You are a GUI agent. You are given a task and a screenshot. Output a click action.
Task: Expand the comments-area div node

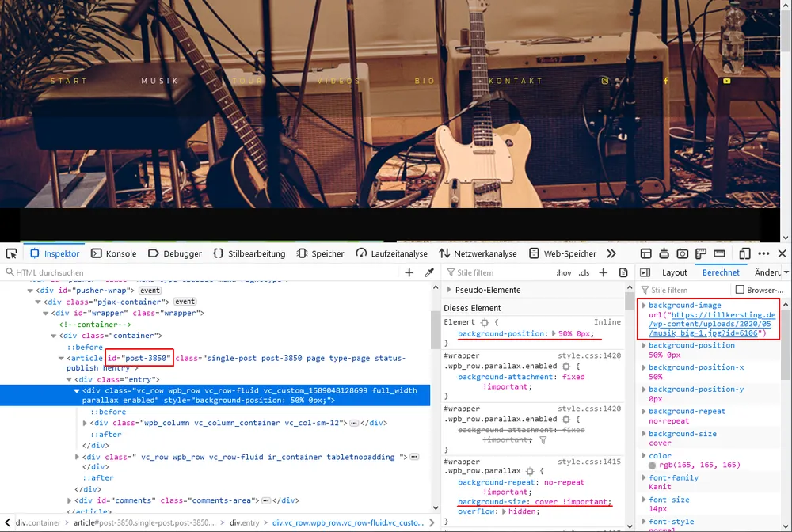point(69,500)
